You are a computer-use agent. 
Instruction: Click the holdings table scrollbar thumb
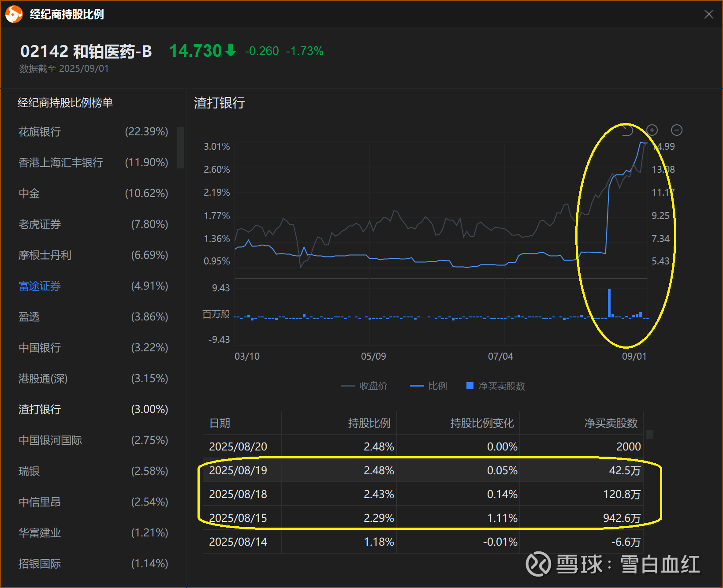(x=650, y=435)
